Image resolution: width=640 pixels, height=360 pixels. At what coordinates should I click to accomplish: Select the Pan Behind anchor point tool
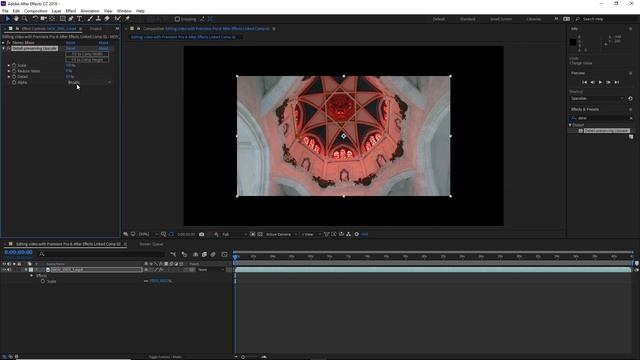pyautogui.click(x=52, y=19)
